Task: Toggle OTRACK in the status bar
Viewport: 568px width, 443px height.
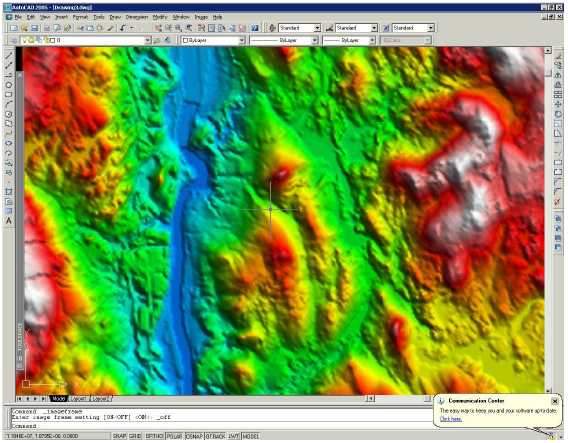Action: pos(216,436)
